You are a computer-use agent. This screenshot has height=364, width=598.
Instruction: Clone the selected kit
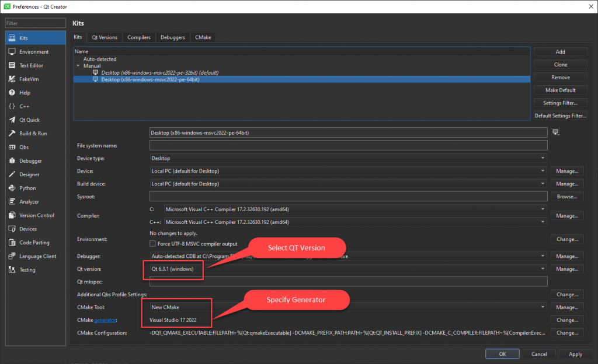[x=560, y=64]
